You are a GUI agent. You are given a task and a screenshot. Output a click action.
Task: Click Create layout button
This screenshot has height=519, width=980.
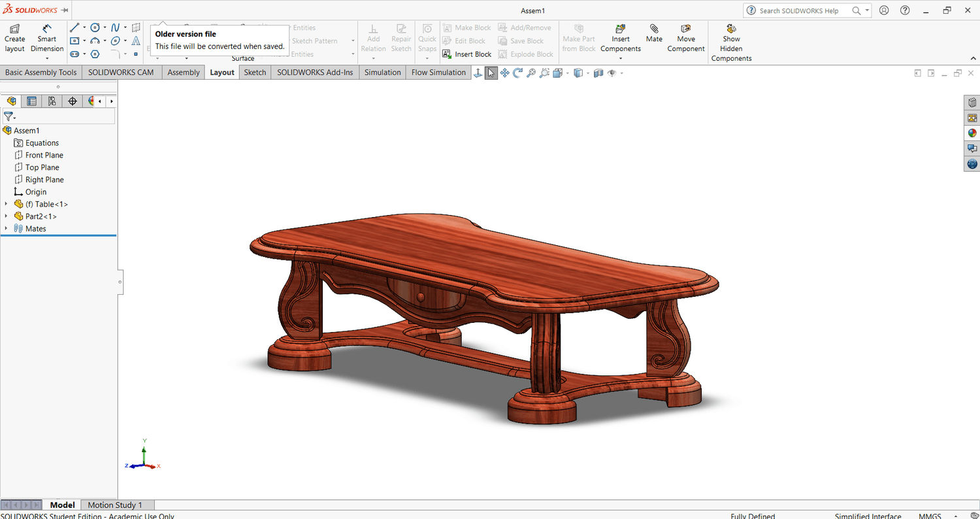tap(14, 39)
